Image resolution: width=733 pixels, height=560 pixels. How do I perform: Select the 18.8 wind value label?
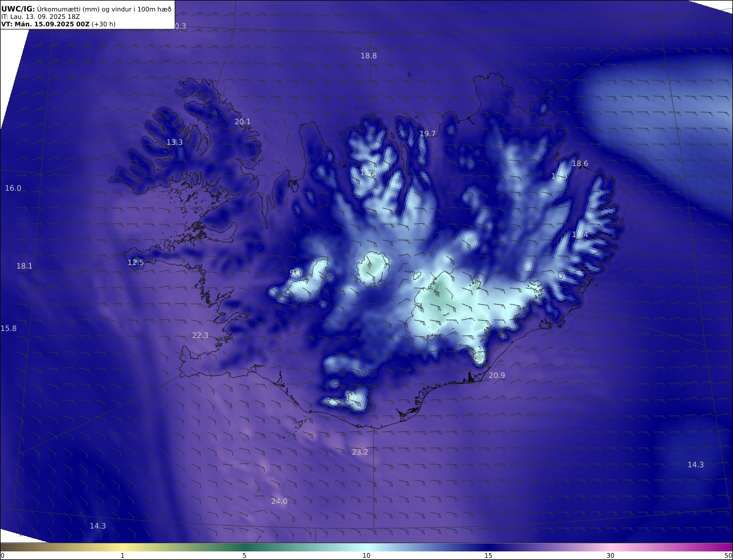369,56
